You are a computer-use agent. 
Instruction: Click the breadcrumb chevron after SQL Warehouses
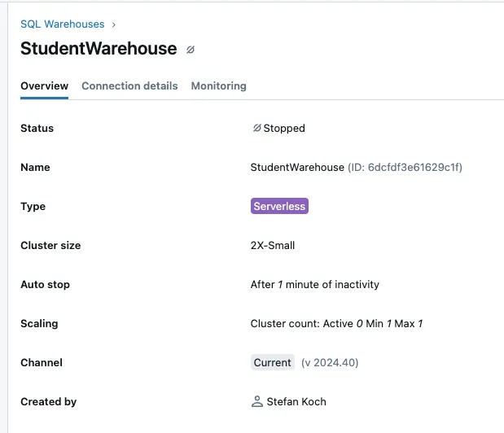113,24
